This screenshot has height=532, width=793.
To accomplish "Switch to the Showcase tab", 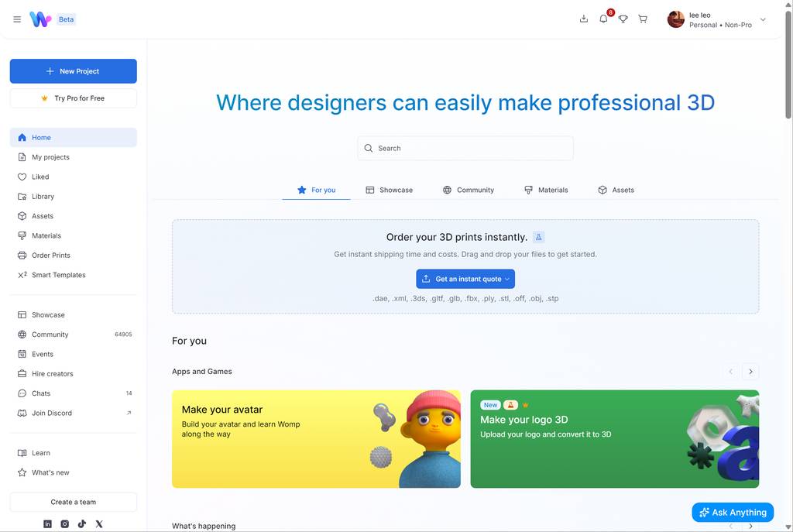I will tap(389, 190).
